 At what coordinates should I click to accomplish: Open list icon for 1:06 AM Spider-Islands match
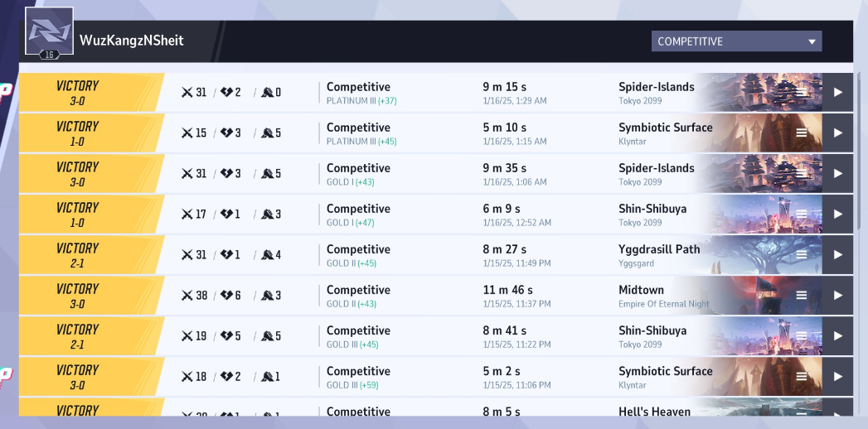[x=802, y=174]
